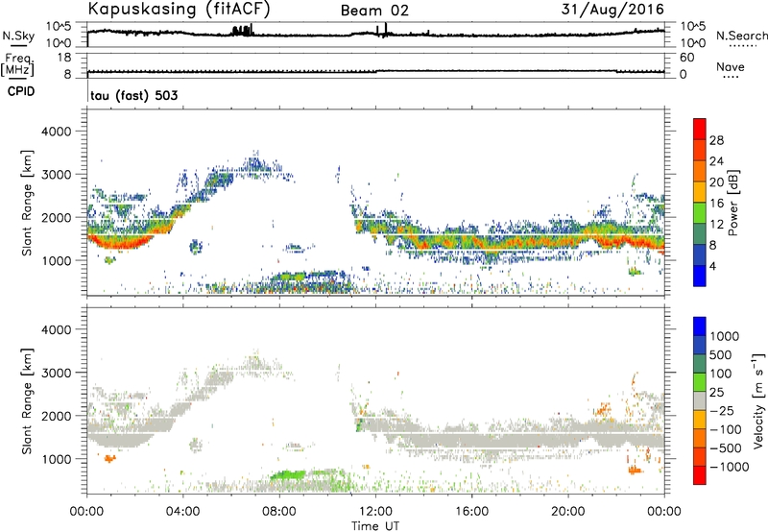768x532 pixels.
Task: Click the 'tau (fast) 503' text
Action: click(x=133, y=95)
